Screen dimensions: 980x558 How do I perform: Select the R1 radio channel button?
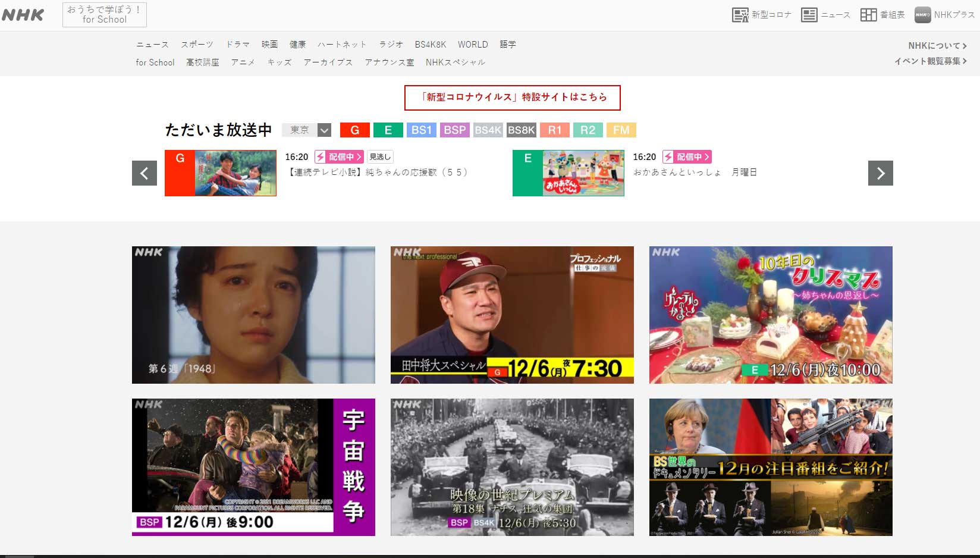555,130
